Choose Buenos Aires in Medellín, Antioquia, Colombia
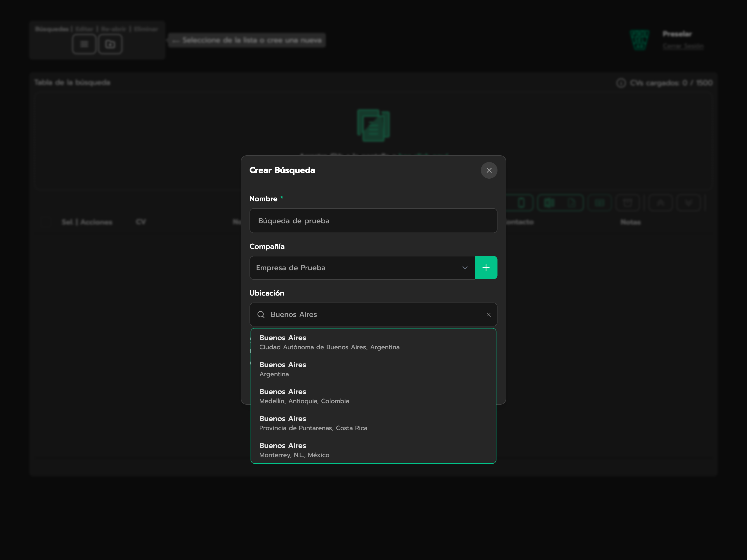Image resolution: width=747 pixels, height=560 pixels. [373, 396]
